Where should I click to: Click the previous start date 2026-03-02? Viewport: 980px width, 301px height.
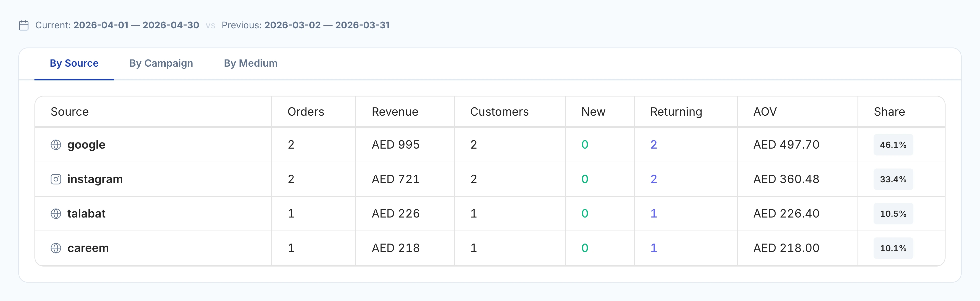292,25
